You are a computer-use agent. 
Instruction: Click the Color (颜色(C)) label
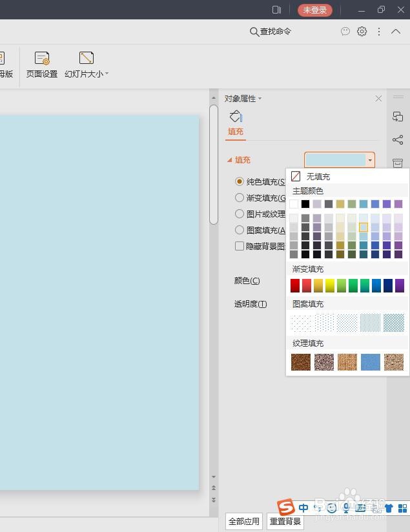point(247,281)
